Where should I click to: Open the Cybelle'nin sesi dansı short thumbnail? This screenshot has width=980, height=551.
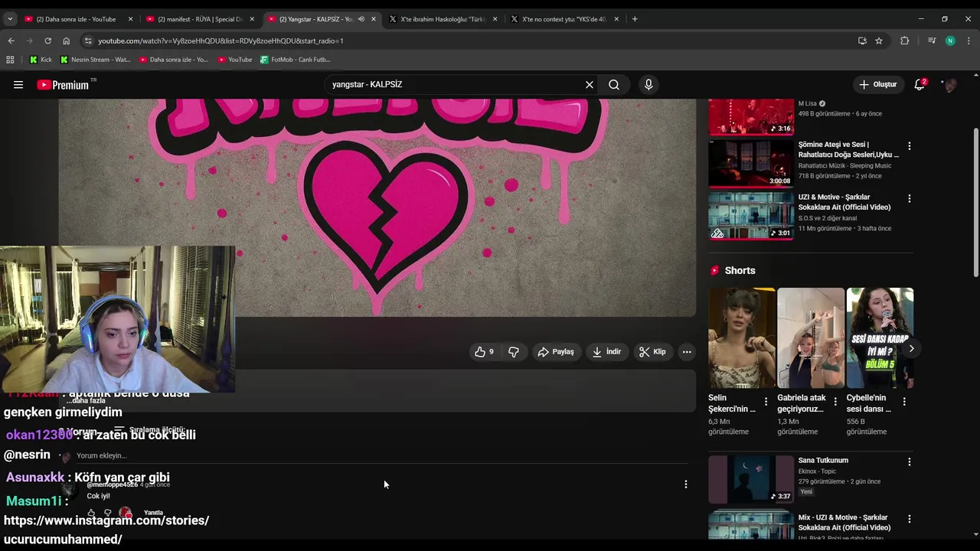click(880, 337)
